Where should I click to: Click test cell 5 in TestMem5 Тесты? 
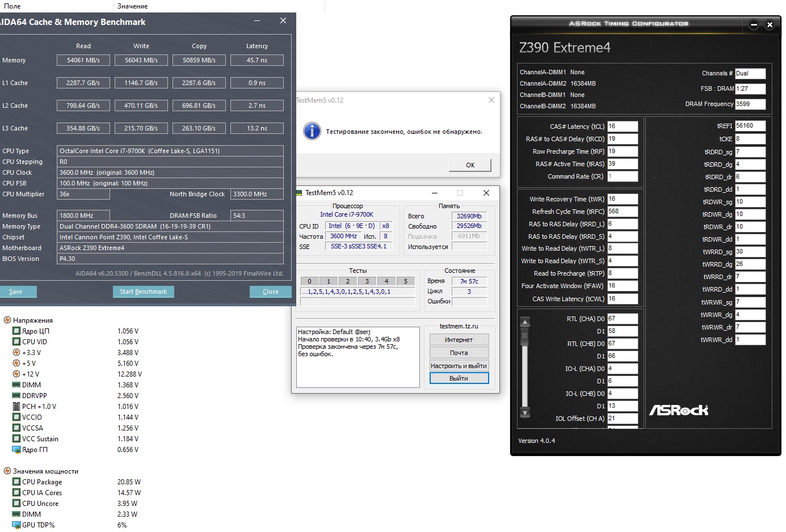click(x=406, y=281)
